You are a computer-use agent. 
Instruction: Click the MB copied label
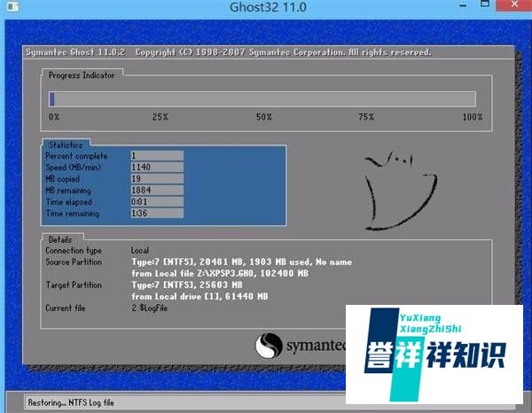coord(62,179)
